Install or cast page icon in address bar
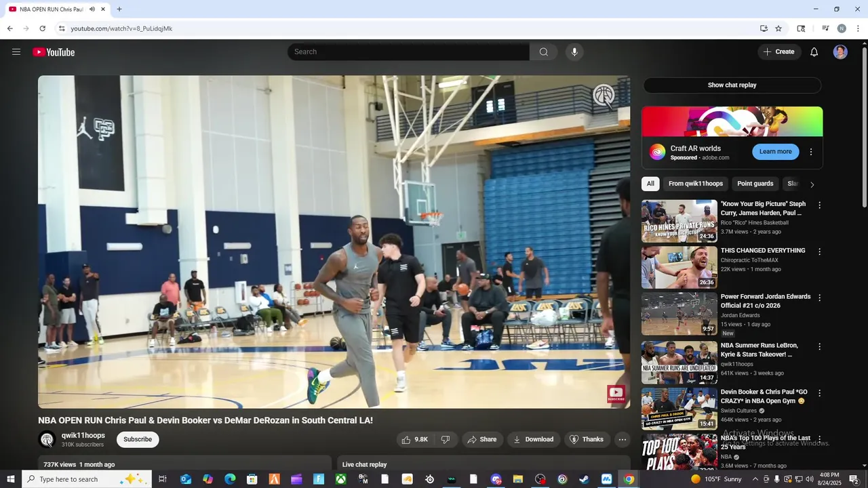The image size is (868, 488). 764,28
